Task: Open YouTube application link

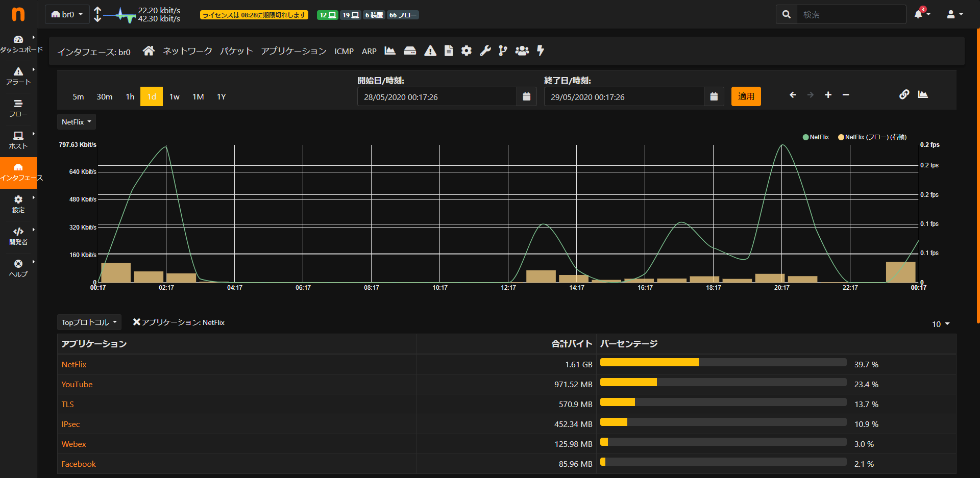Action: tap(77, 384)
